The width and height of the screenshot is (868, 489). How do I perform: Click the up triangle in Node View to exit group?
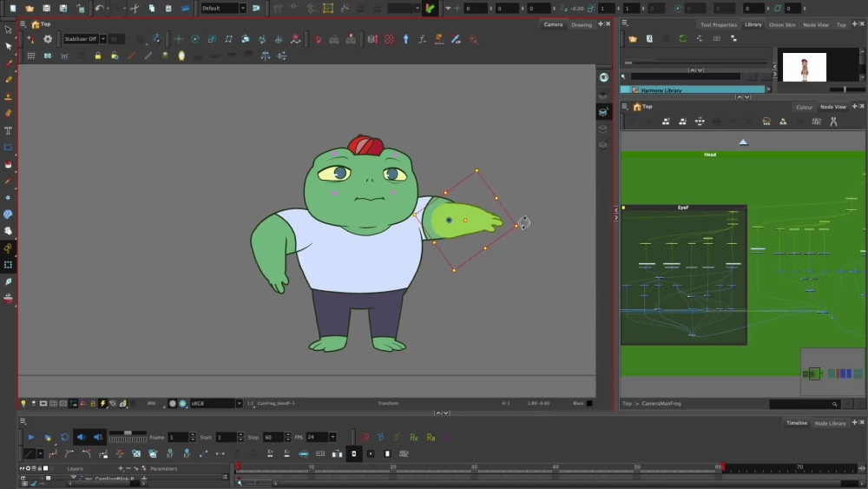pos(743,142)
